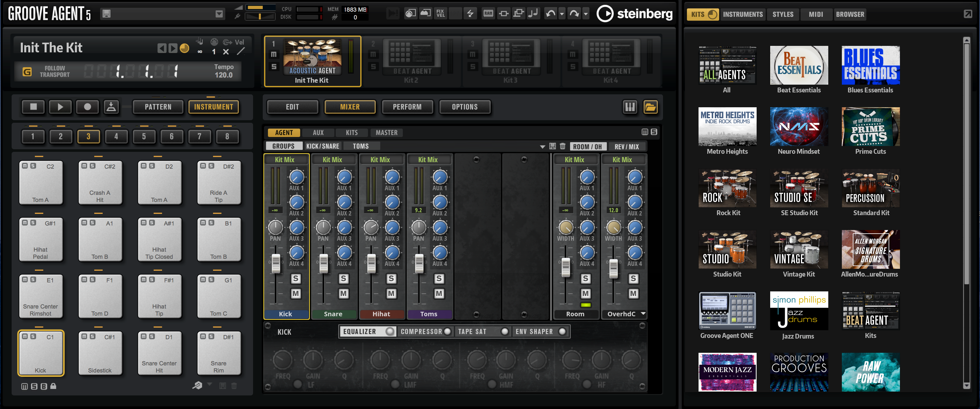Adjust the Hihat channel volume fader

pos(371,263)
